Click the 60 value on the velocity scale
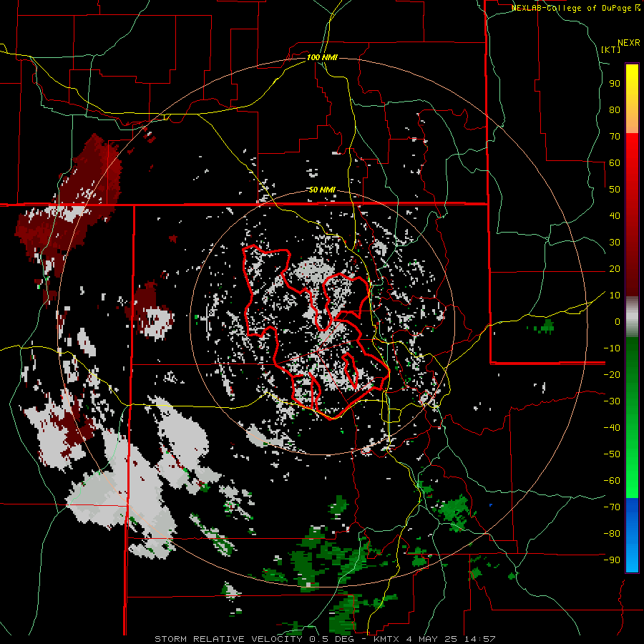This screenshot has width=644, height=644. tap(615, 163)
